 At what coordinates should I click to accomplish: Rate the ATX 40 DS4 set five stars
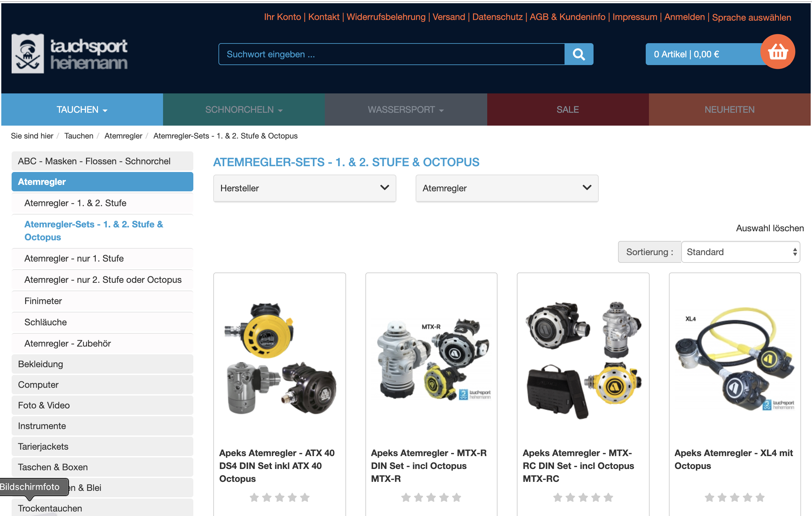(305, 497)
